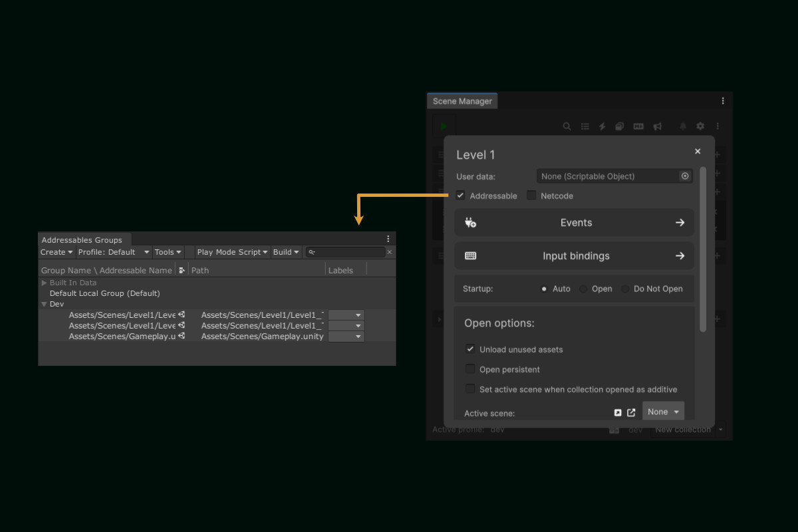Screen dimensions: 798x532
Task: Click the Addressables Groups search input
Action: tap(345, 252)
